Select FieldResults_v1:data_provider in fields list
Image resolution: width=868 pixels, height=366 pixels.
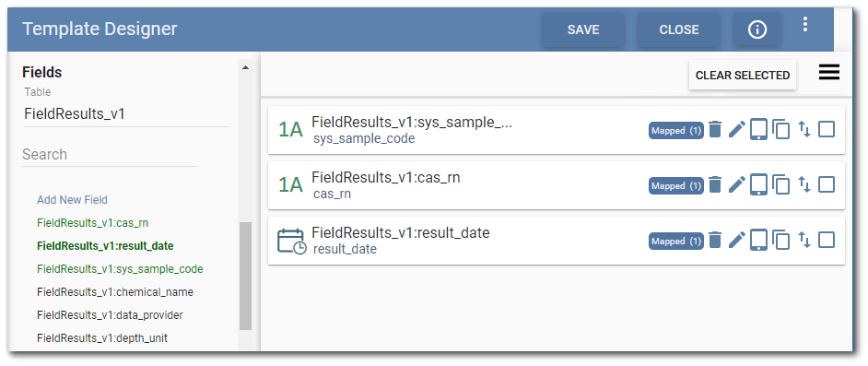tap(110, 315)
